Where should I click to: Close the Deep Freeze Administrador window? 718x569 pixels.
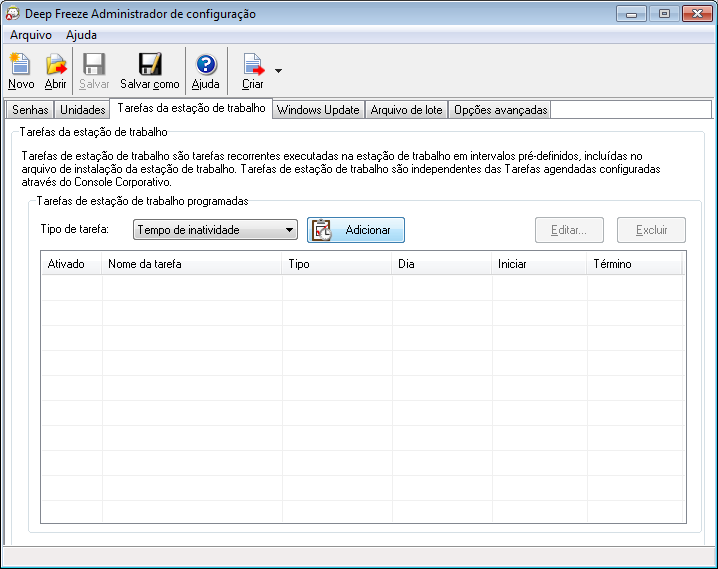(697, 14)
